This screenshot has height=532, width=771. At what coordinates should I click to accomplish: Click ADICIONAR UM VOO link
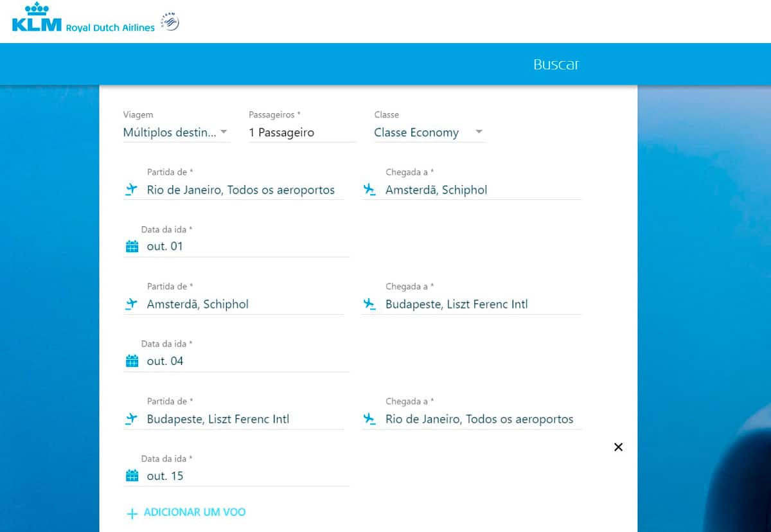tap(194, 512)
